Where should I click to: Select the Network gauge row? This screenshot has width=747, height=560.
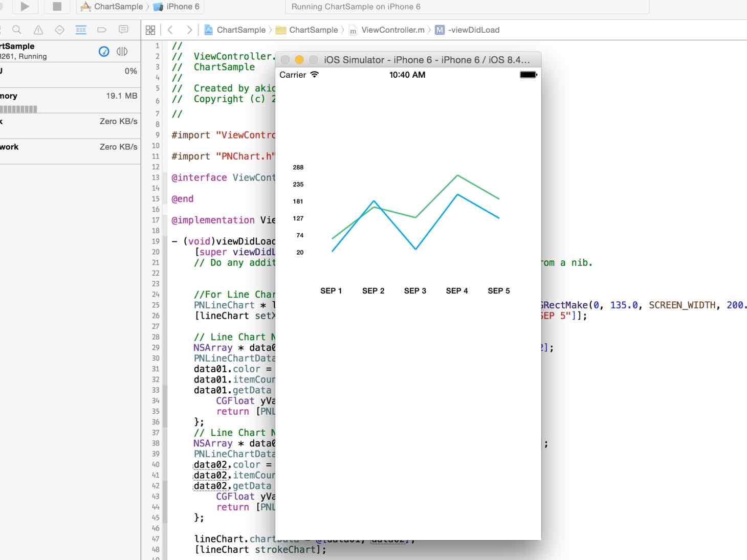pyautogui.click(x=70, y=151)
